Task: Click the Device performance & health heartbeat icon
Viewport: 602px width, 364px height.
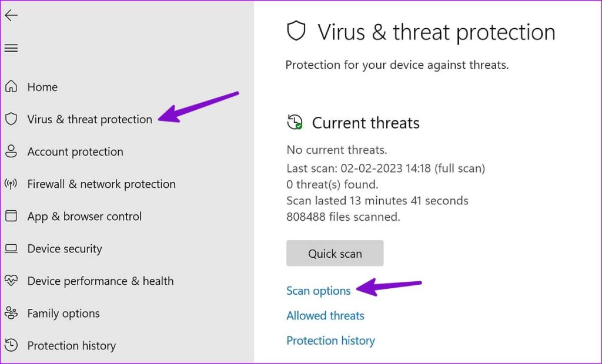Action: tap(11, 281)
